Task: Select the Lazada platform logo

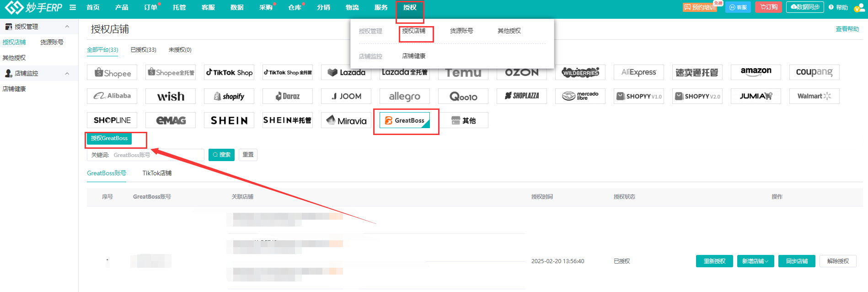Action: pos(346,72)
